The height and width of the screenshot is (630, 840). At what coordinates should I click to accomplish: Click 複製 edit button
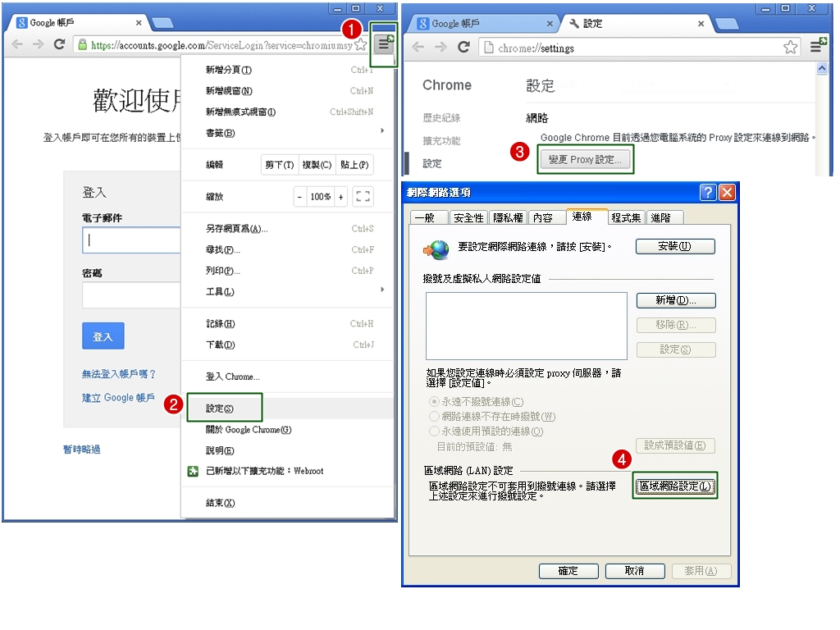point(317,165)
